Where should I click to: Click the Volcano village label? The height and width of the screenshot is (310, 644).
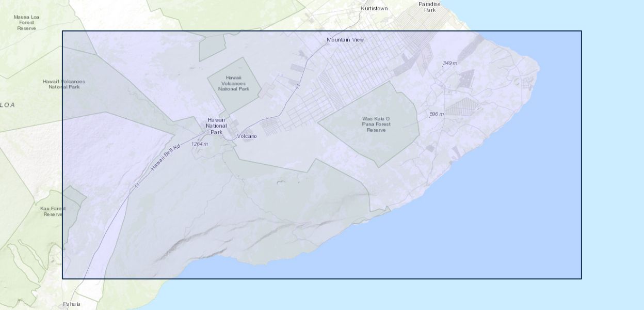coord(247,136)
